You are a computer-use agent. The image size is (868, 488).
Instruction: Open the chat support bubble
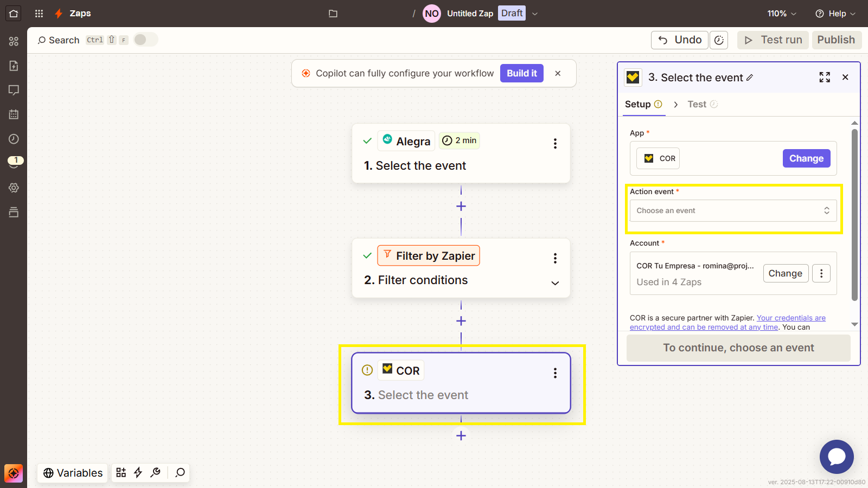[837, 457]
